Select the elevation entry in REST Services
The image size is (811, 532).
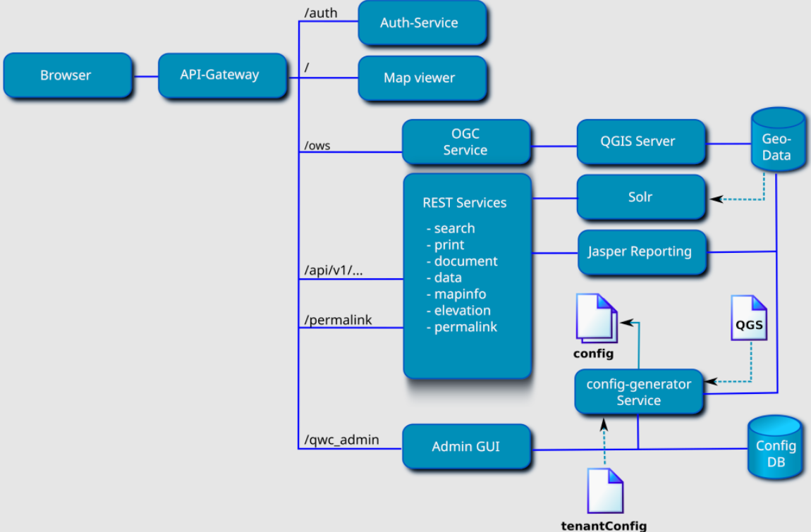[x=462, y=311]
